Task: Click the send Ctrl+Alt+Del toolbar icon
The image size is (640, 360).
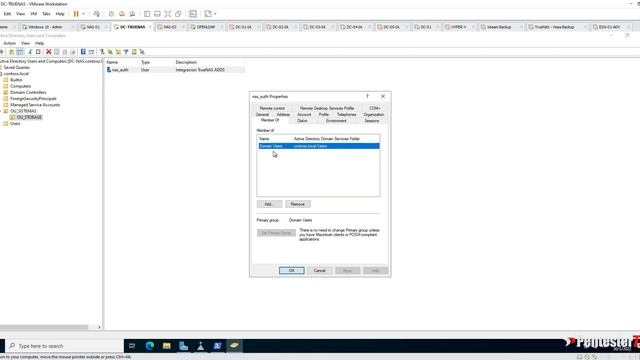Action: click(96, 14)
